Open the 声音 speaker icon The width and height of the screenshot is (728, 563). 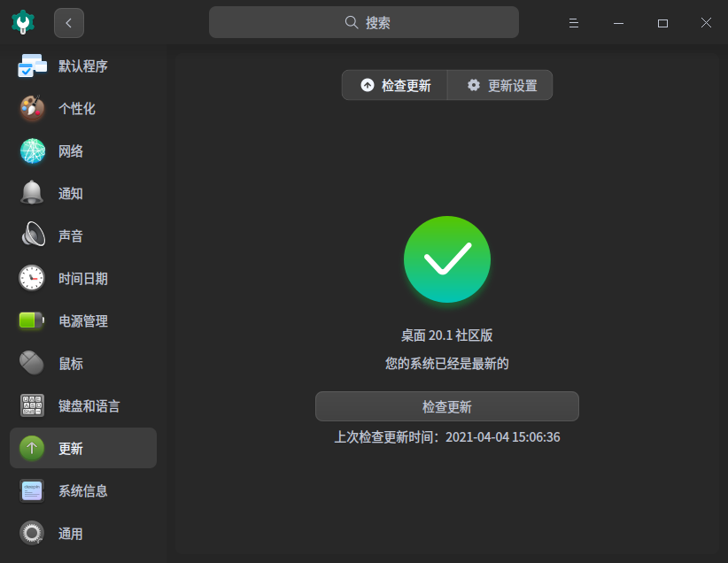(x=33, y=235)
